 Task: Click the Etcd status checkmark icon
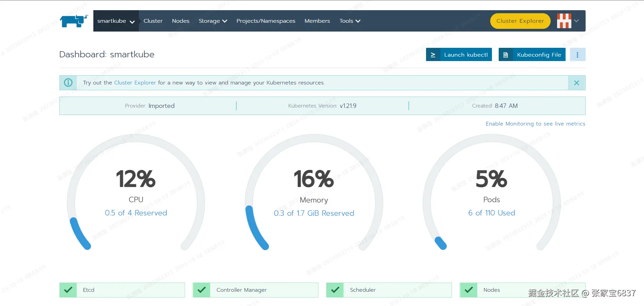[x=68, y=290]
